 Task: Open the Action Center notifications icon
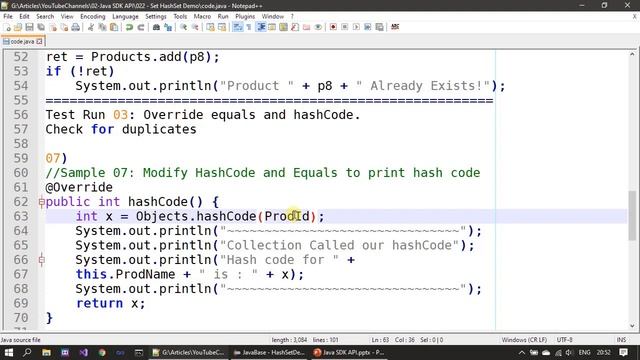[623, 353]
